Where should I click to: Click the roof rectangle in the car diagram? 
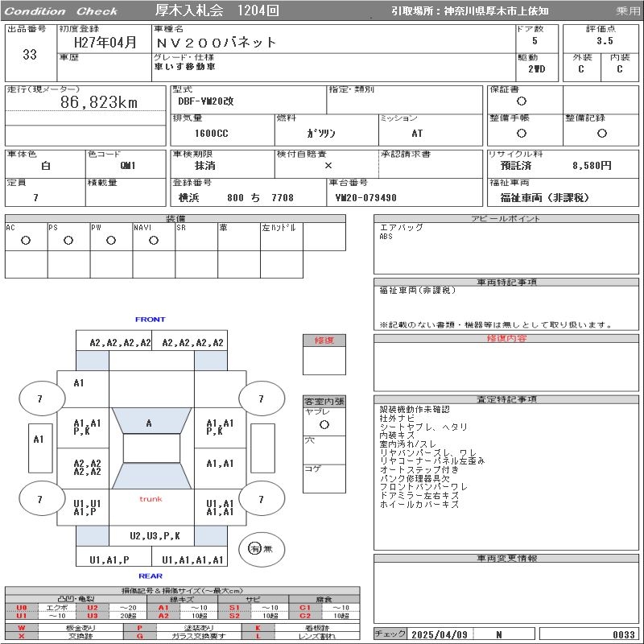click(x=151, y=448)
